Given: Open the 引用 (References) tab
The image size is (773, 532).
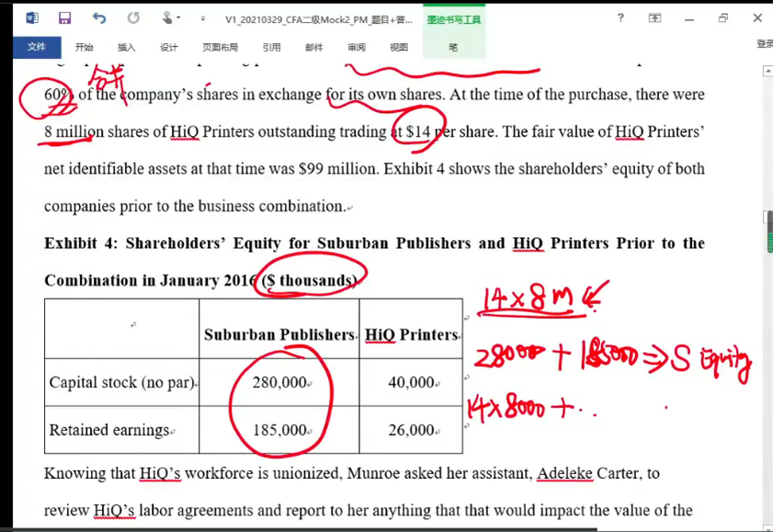Looking at the screenshot, I should pyautogui.click(x=271, y=47).
